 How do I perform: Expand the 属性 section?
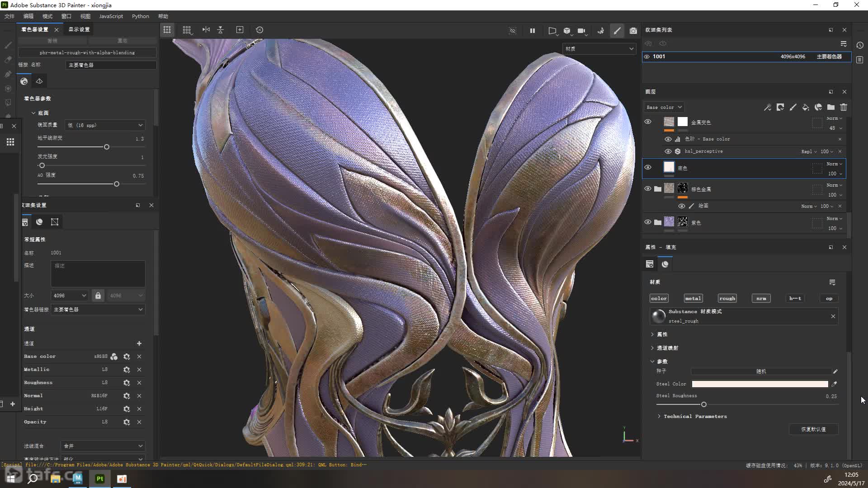[652, 334]
